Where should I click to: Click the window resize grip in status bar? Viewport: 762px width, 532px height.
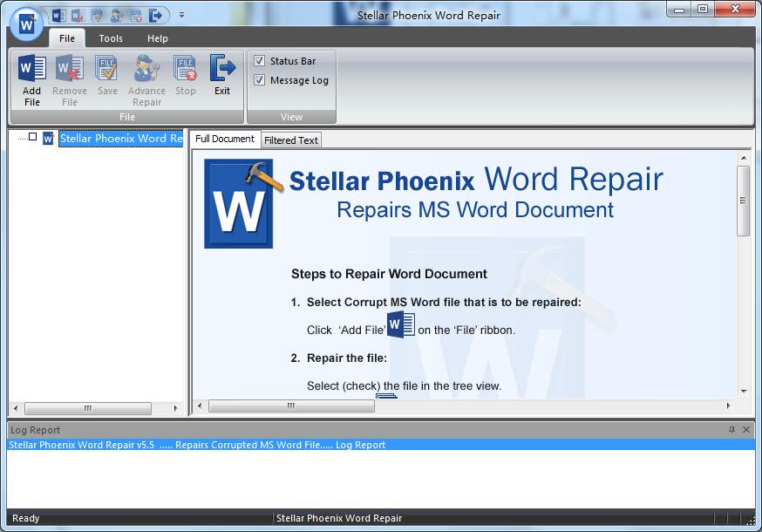tap(751, 520)
